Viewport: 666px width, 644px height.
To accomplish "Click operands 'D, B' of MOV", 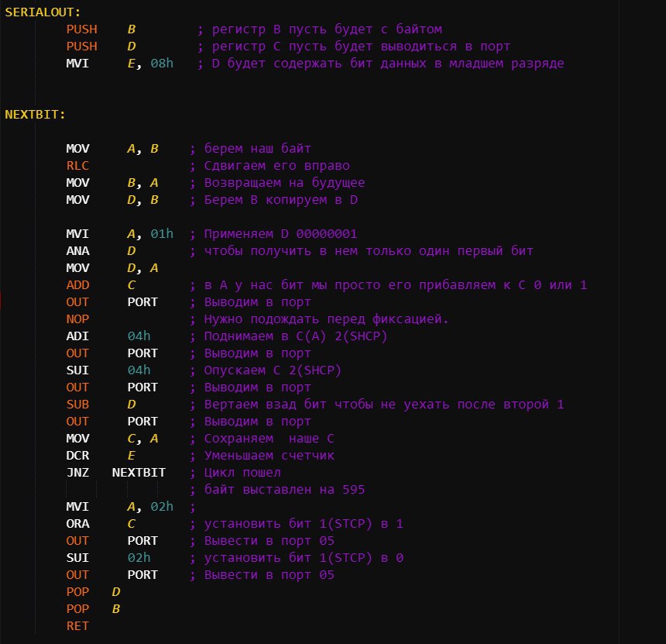I will [x=142, y=199].
